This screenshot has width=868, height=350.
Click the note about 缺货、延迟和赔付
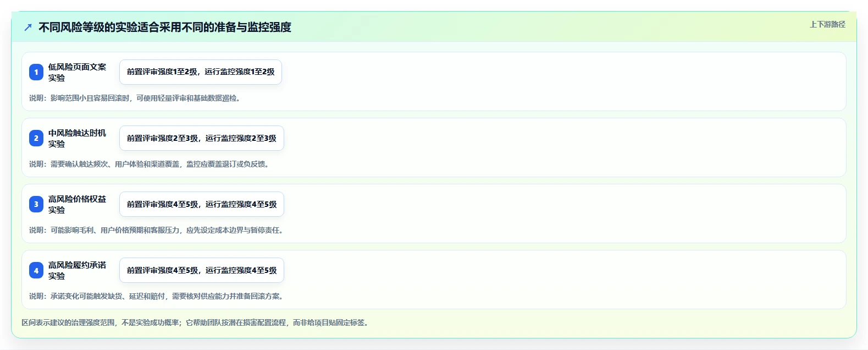[157, 296]
